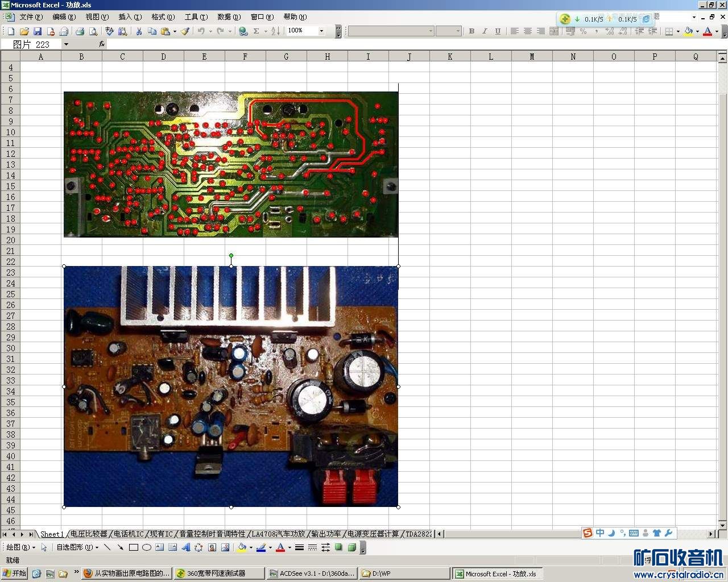728x582 pixels.
Task: Toggle center alignment
Action: point(528,31)
